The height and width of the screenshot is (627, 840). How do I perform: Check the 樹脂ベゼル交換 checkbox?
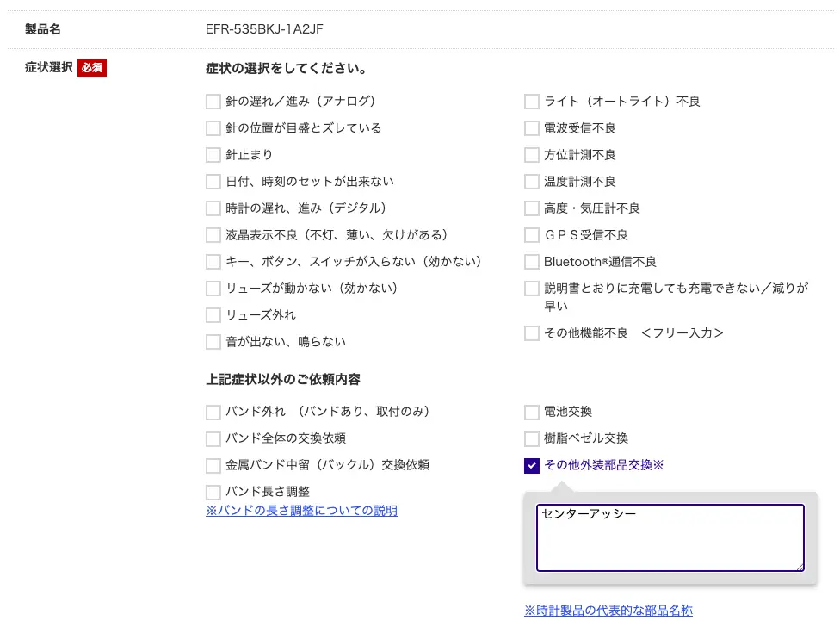(532, 438)
